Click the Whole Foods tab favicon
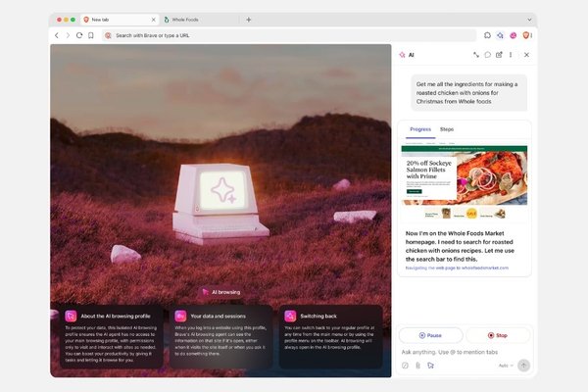The width and height of the screenshot is (588, 392). pos(167,20)
